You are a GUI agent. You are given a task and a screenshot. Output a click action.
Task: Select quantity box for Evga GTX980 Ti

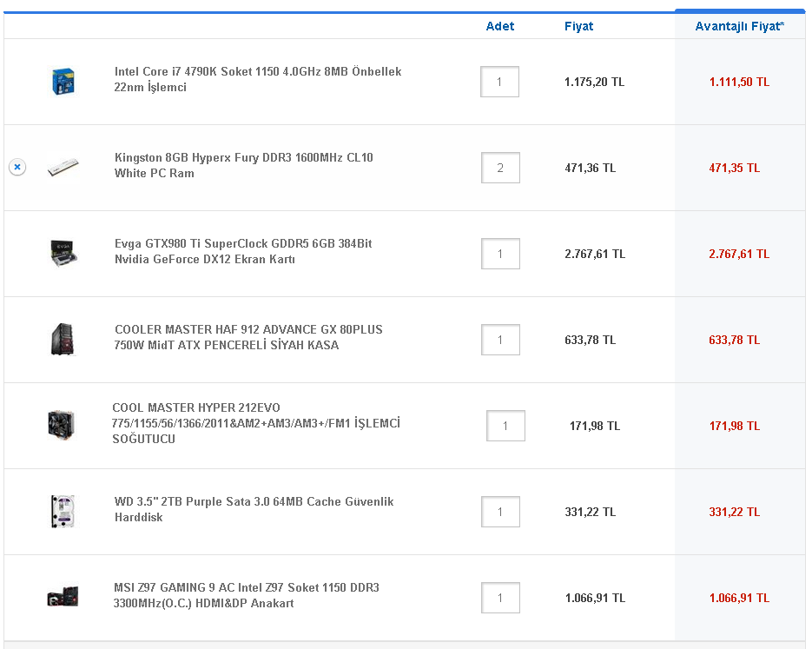pyautogui.click(x=500, y=254)
